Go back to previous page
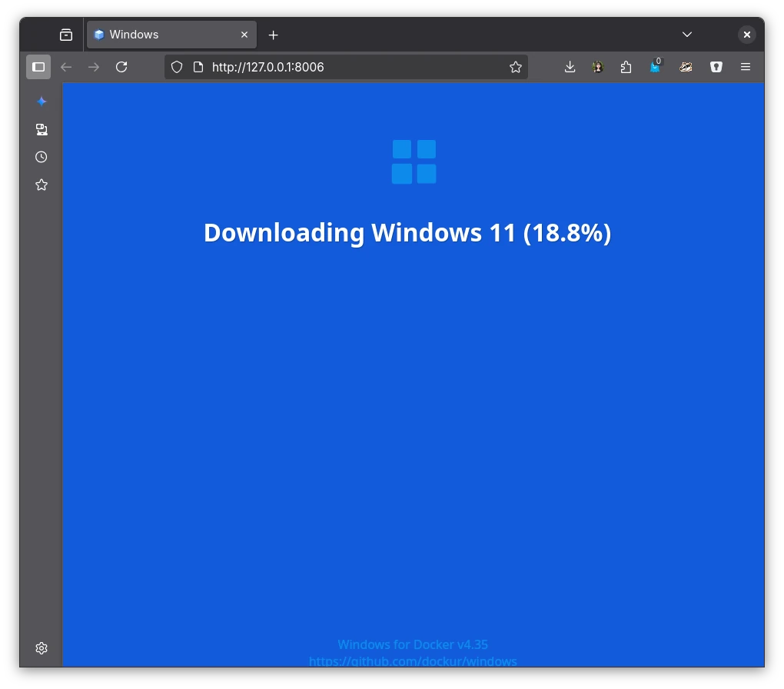This screenshot has height=689, width=784. (x=66, y=67)
